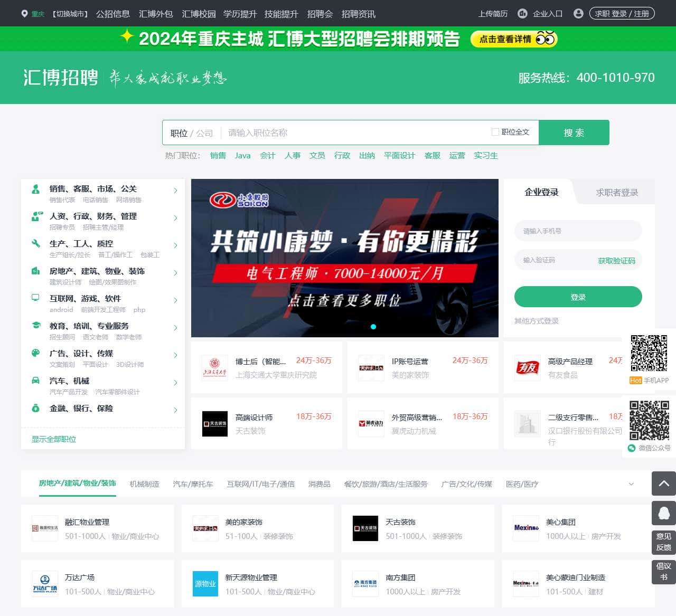The image size is (676, 616).
Task: Click the 登录 button
Action: click(x=578, y=297)
